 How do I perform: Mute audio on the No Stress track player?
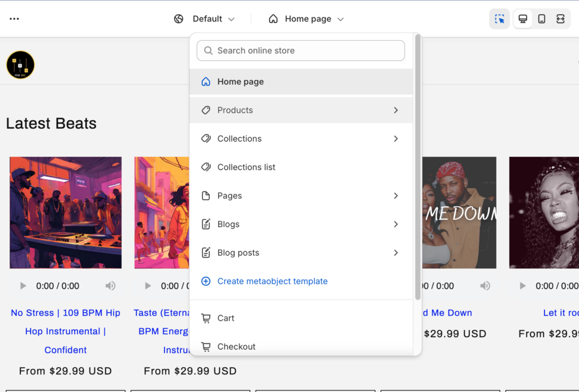coord(110,286)
